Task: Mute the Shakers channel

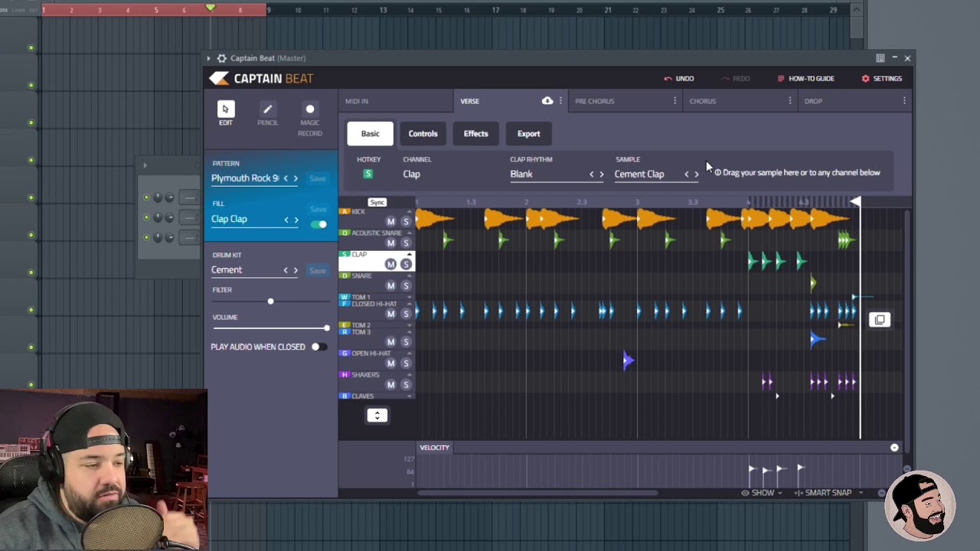Action: (x=390, y=384)
